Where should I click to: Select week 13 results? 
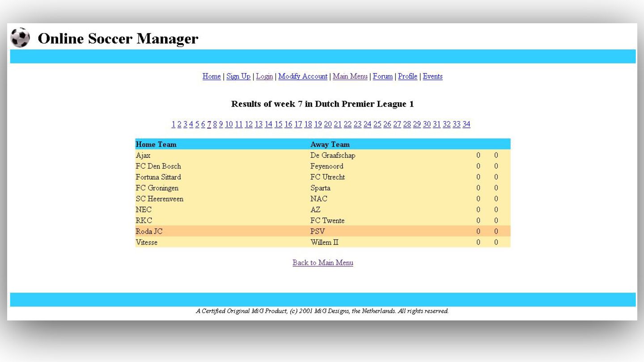(x=258, y=124)
